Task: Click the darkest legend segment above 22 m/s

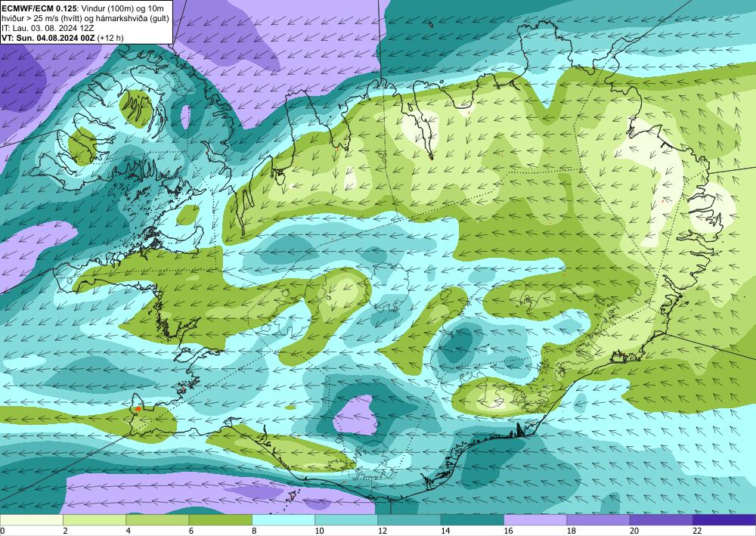Action: tap(724, 520)
